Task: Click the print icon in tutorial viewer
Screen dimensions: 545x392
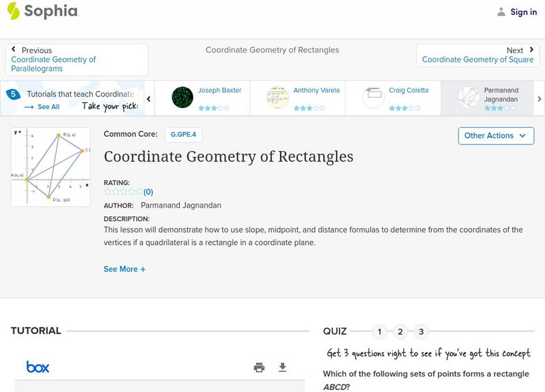Action: [260, 367]
